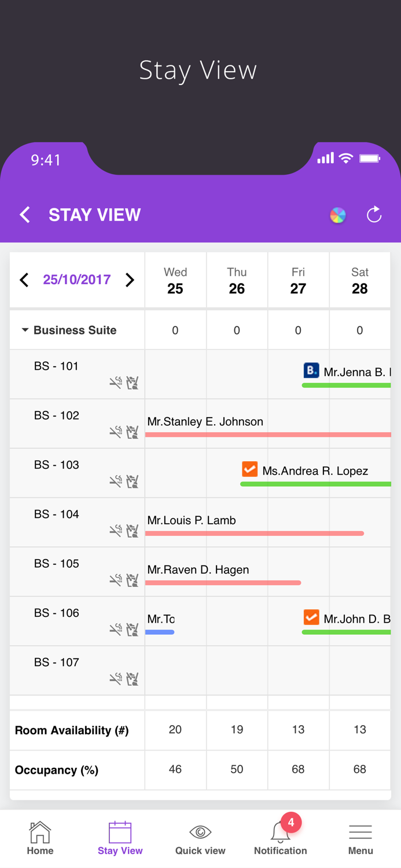The height and width of the screenshot is (868, 401).
Task: Tap the back arrow beside STAY VIEW title
Action: [x=24, y=214]
